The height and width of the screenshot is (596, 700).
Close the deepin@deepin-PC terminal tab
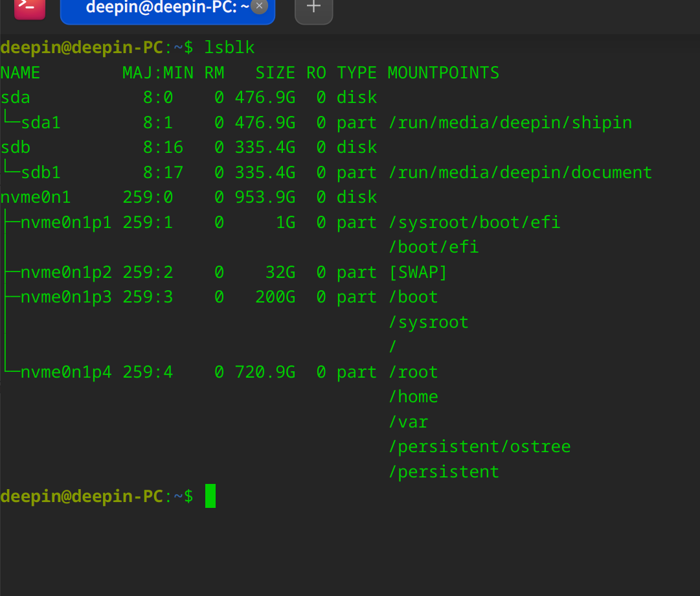pyautogui.click(x=260, y=6)
